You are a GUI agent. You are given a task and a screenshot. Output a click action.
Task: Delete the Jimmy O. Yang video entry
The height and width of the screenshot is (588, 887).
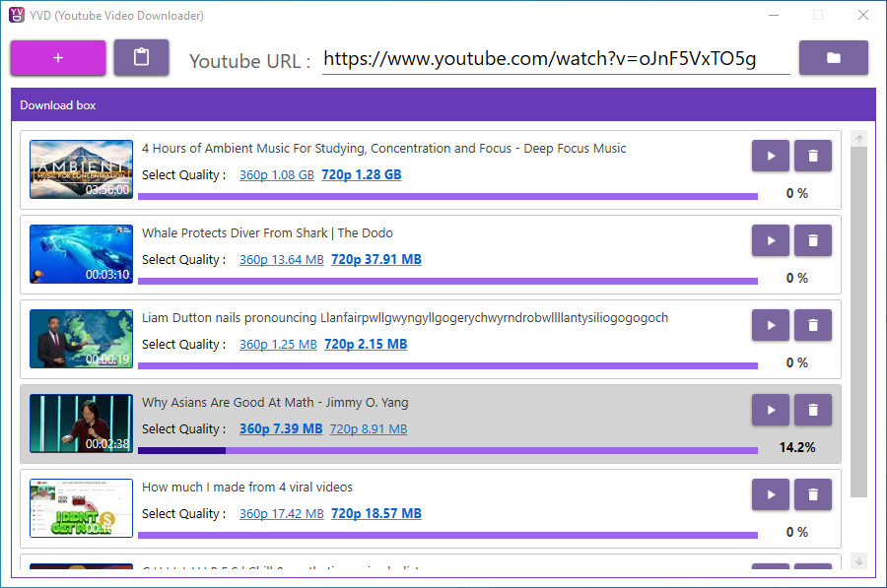click(813, 410)
